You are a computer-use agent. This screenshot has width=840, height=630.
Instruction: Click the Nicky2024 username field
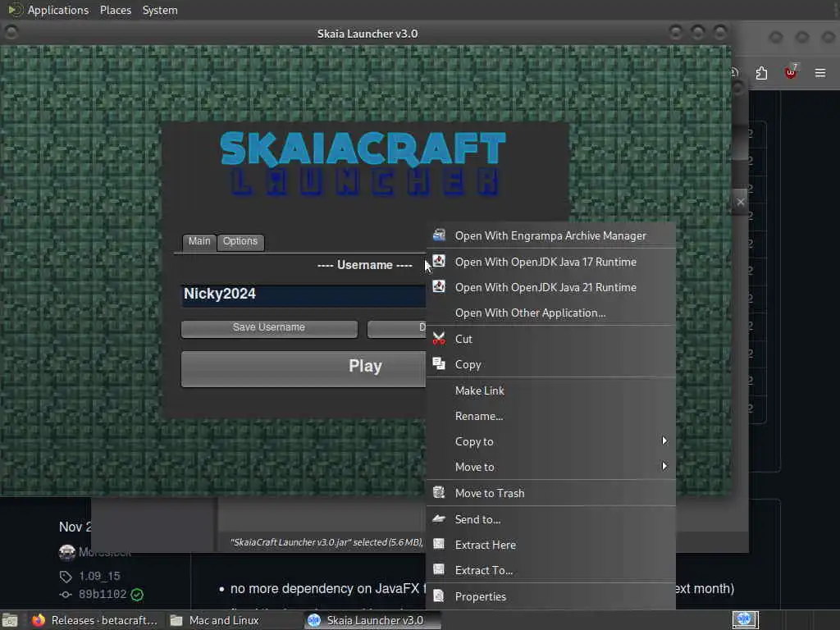point(304,294)
